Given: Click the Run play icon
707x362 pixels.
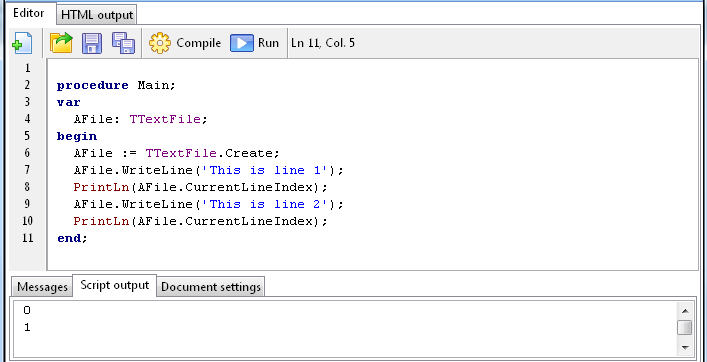Looking at the screenshot, I should [x=241, y=43].
